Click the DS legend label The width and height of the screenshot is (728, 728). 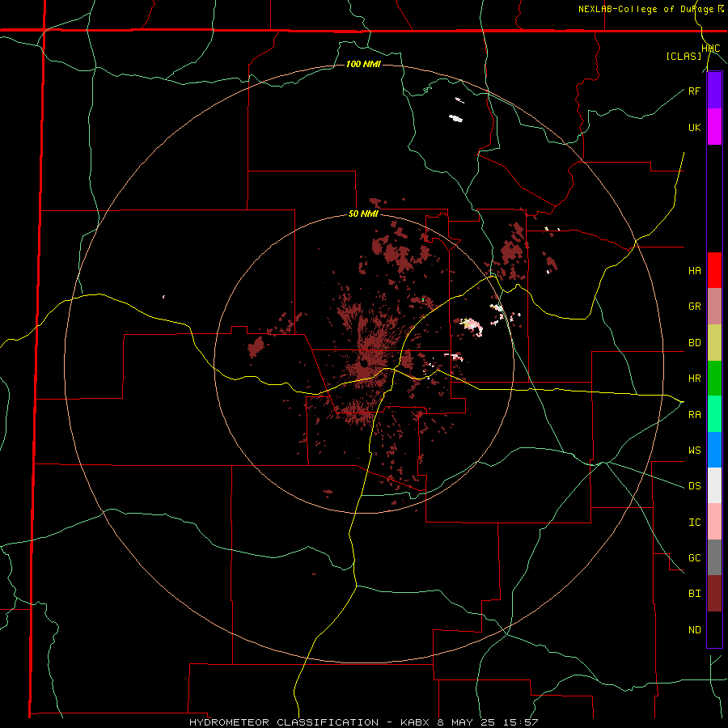694,486
